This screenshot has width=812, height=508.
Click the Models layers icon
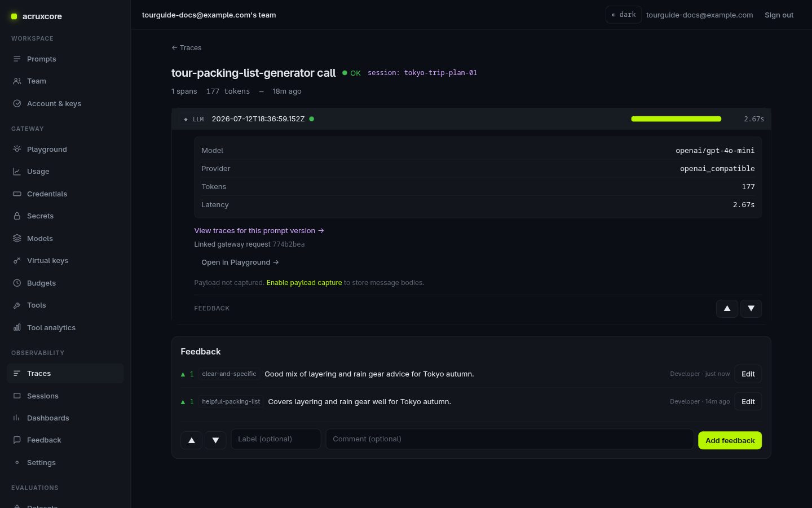17,238
